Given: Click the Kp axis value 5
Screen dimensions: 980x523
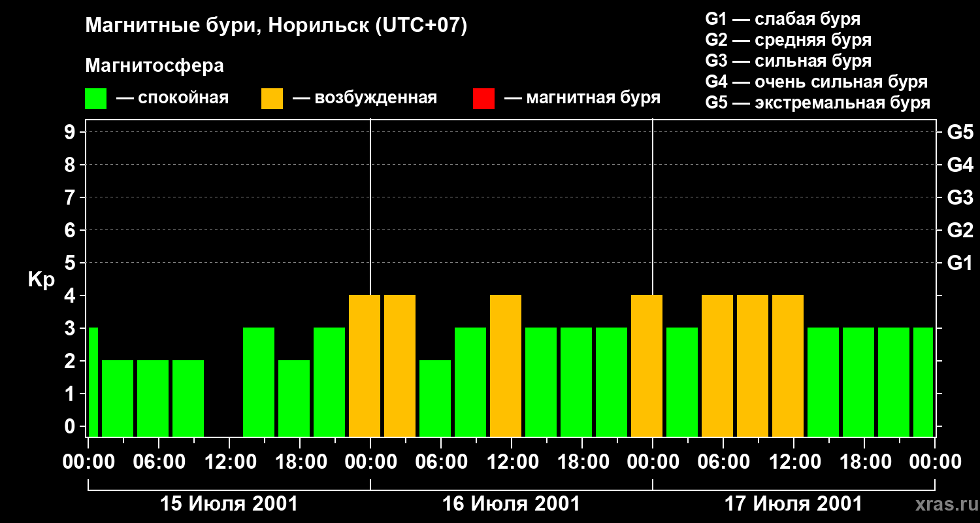Looking at the screenshot, I should (71, 263).
